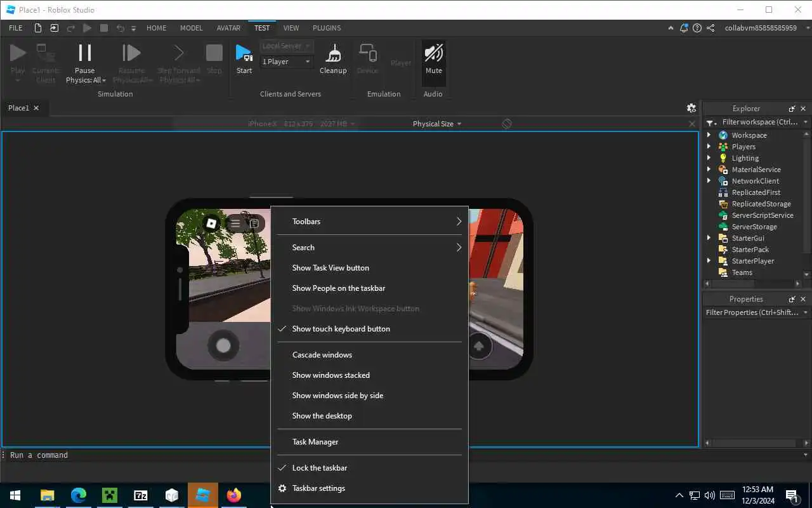Click the Workspace globe icon in Explorer
The width and height of the screenshot is (812, 508).
coord(723,135)
